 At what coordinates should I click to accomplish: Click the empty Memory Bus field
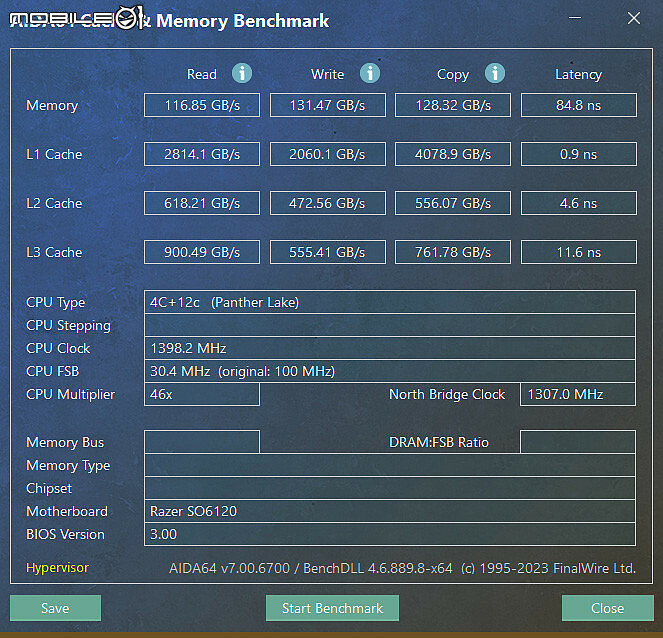(202, 442)
